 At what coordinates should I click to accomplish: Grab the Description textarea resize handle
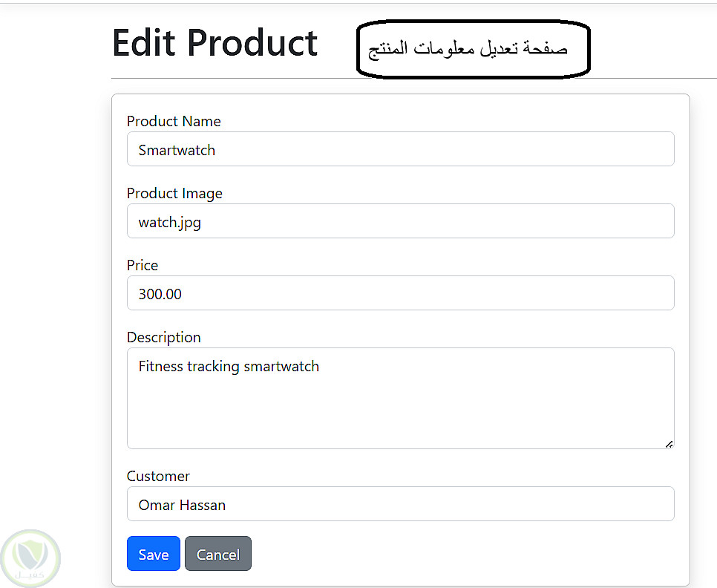pyautogui.click(x=669, y=444)
